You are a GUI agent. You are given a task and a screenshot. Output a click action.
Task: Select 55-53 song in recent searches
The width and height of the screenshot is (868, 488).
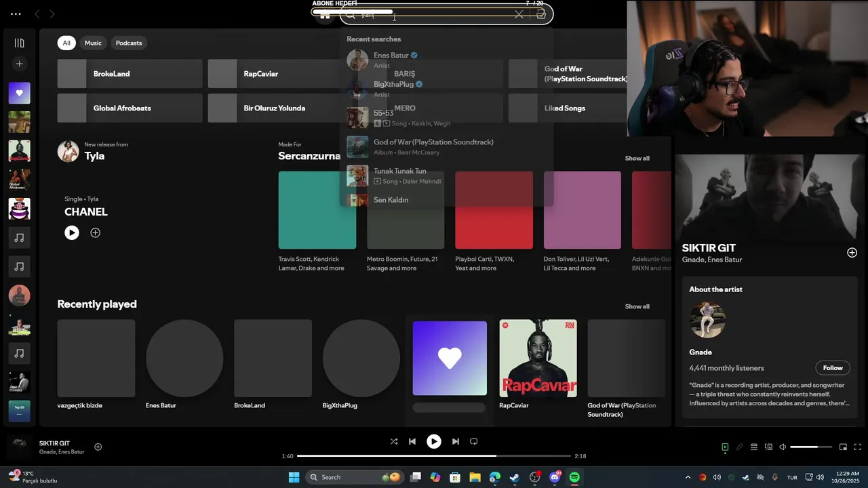point(446,118)
